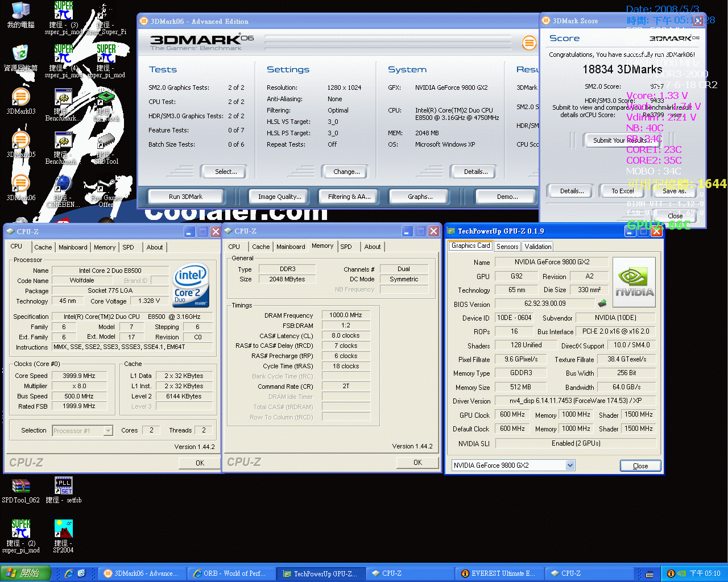Click the To Excel button

(x=623, y=191)
